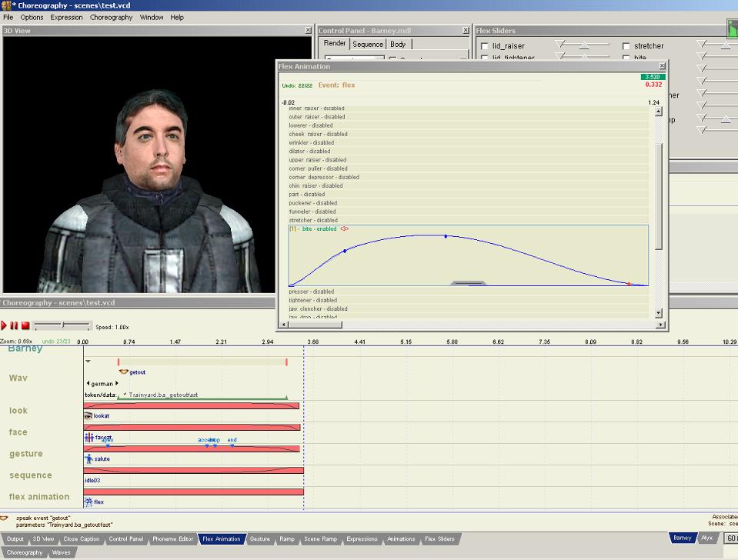The width and height of the screenshot is (738, 560).
Task: Click scroll up arrow in Flex Animation
Action: (x=659, y=112)
